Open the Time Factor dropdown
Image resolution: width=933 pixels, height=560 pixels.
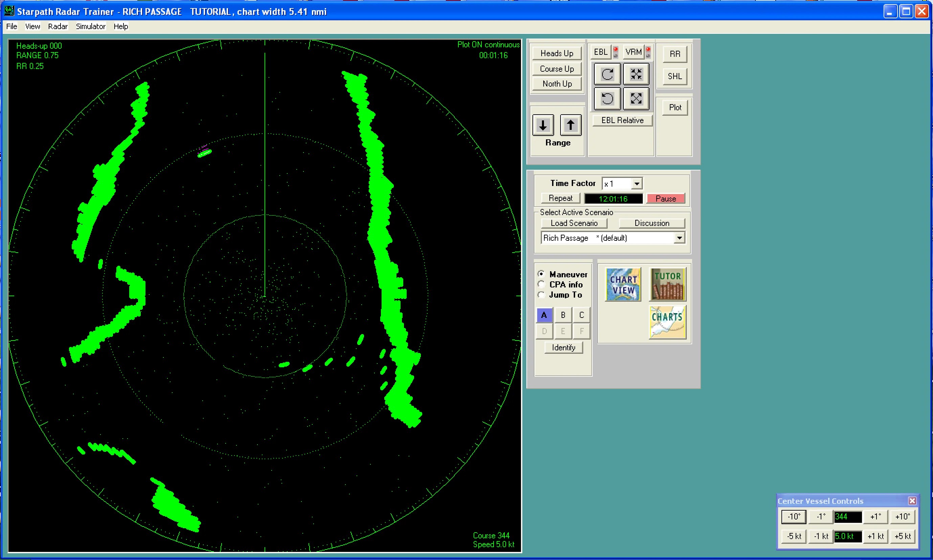tap(637, 184)
